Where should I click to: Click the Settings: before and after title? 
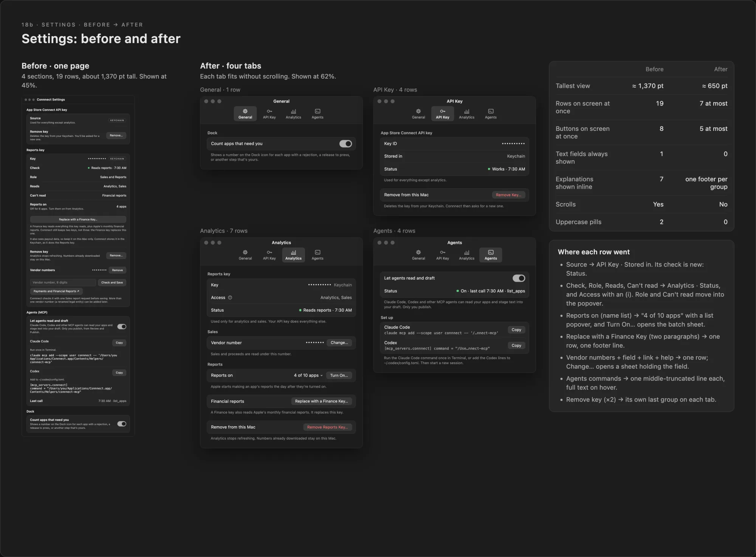point(101,39)
